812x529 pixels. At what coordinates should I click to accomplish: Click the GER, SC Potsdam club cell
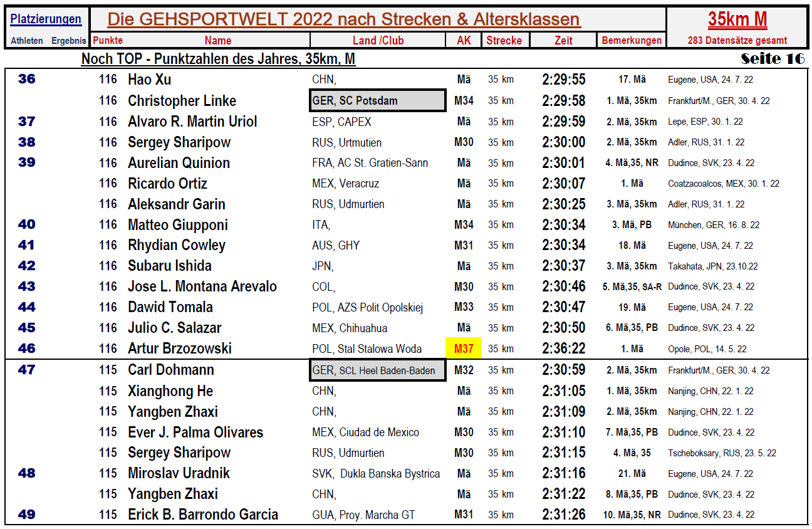tap(378, 100)
